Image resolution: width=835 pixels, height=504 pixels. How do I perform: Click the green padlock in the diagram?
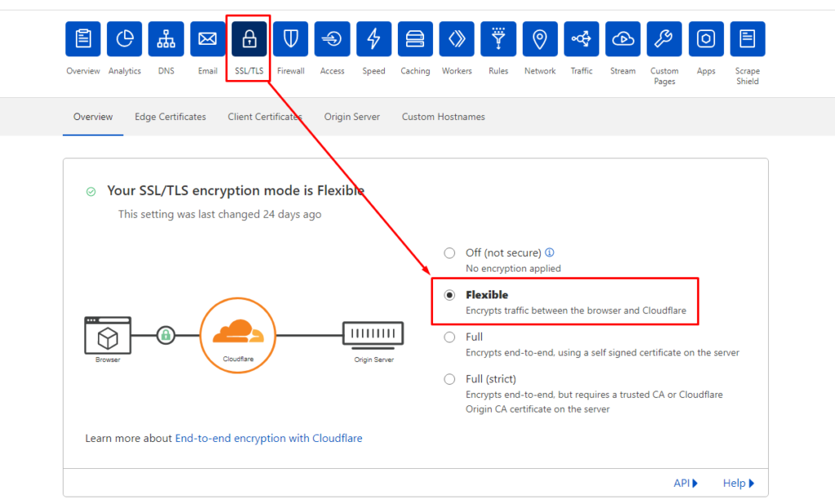166,335
